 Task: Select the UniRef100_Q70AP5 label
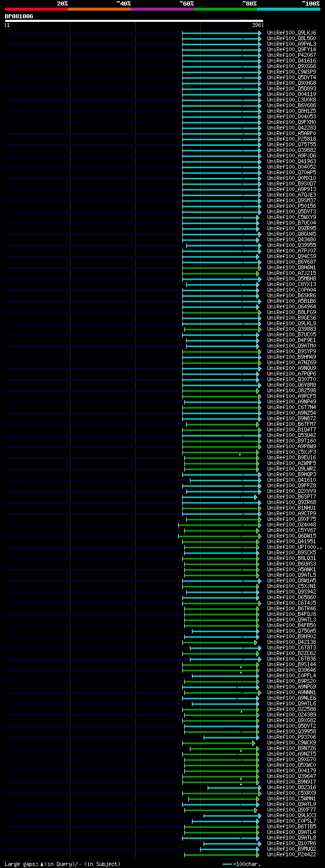pos(291,172)
